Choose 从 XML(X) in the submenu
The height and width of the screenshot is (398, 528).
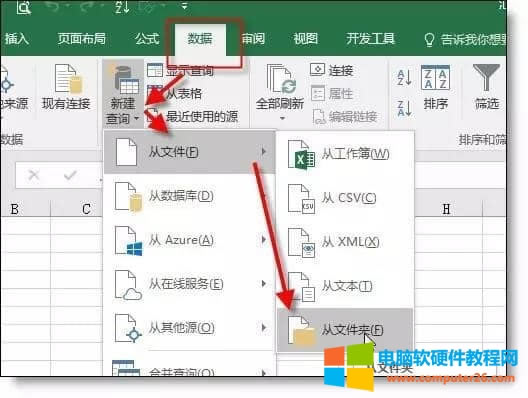tap(345, 242)
